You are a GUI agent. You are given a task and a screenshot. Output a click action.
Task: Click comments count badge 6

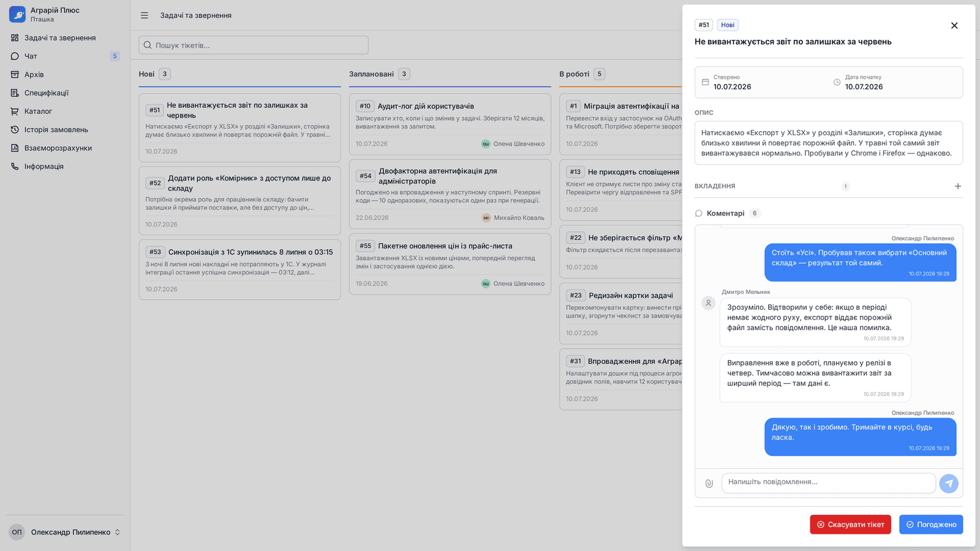[755, 213]
